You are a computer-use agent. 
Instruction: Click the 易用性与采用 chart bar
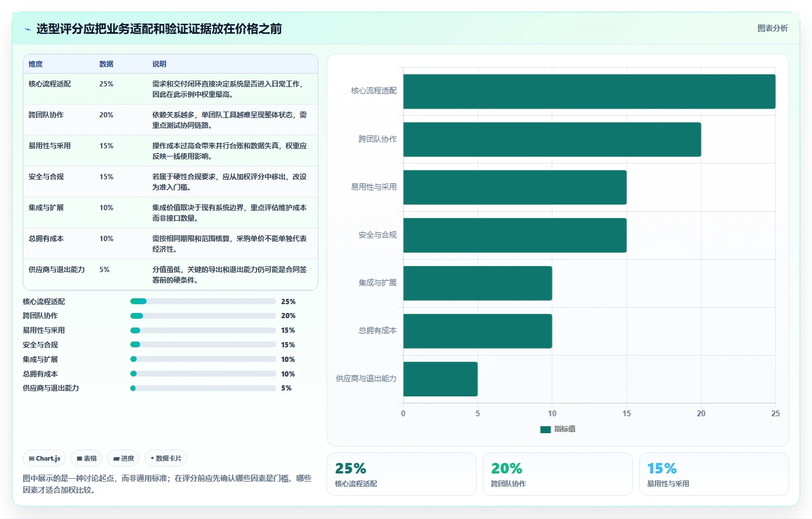tap(515, 187)
